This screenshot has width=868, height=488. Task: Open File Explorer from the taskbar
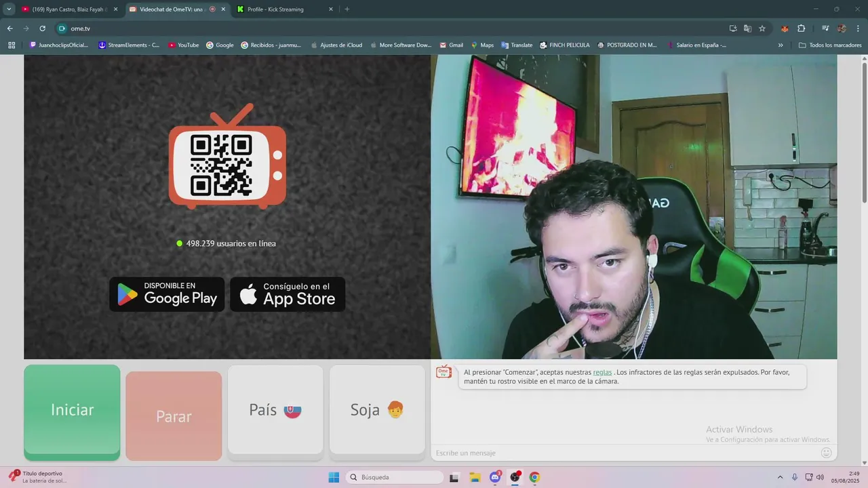[475, 477]
